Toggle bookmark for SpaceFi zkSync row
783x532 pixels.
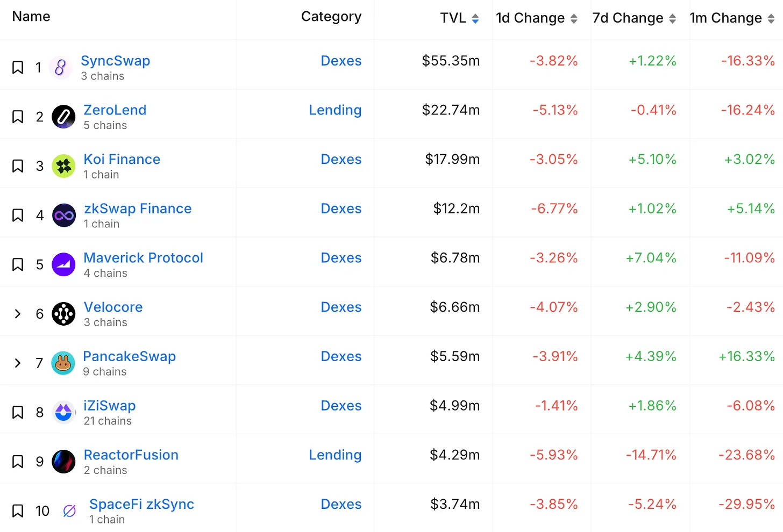click(18, 511)
